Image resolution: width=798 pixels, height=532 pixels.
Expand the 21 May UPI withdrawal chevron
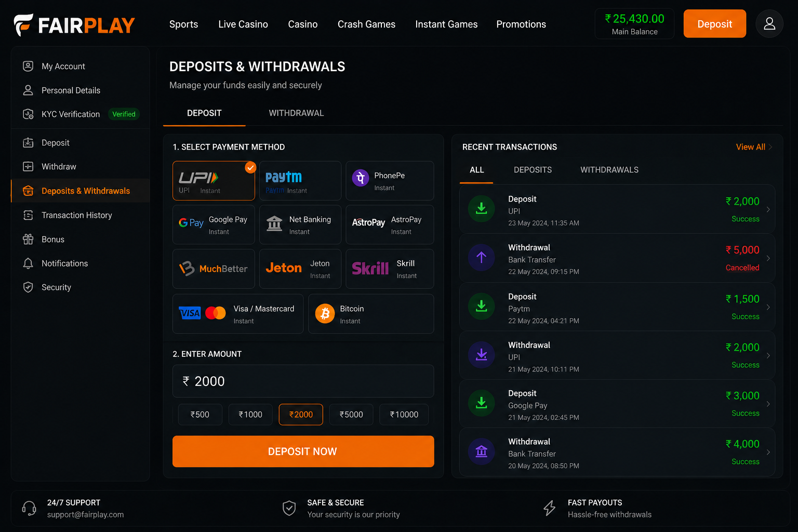tap(768, 355)
